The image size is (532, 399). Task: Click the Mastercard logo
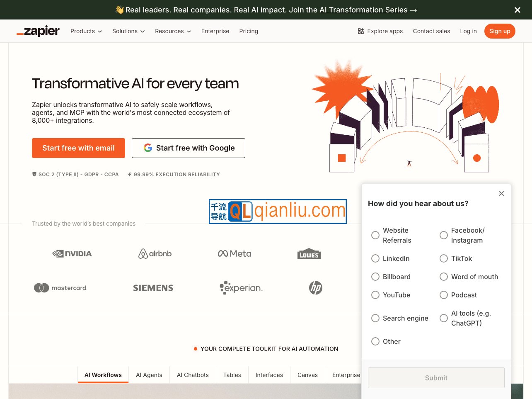(60, 288)
